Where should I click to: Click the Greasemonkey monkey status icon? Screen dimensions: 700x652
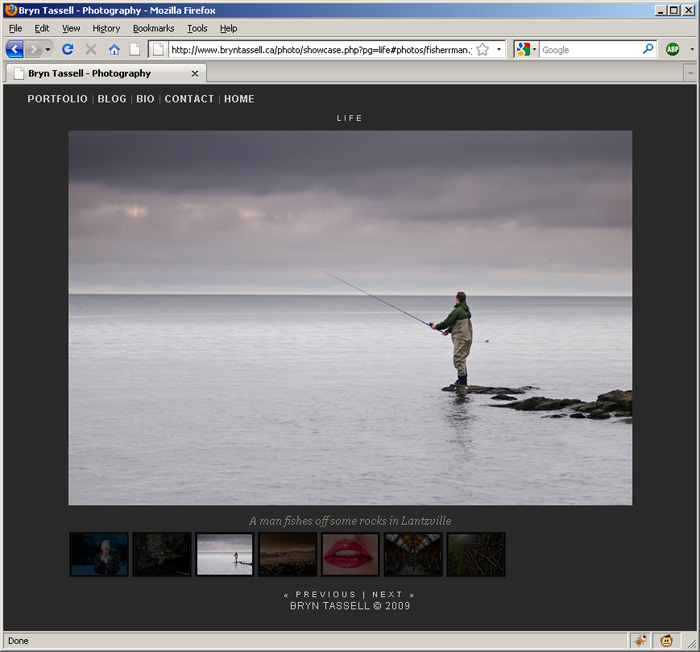(x=667, y=641)
